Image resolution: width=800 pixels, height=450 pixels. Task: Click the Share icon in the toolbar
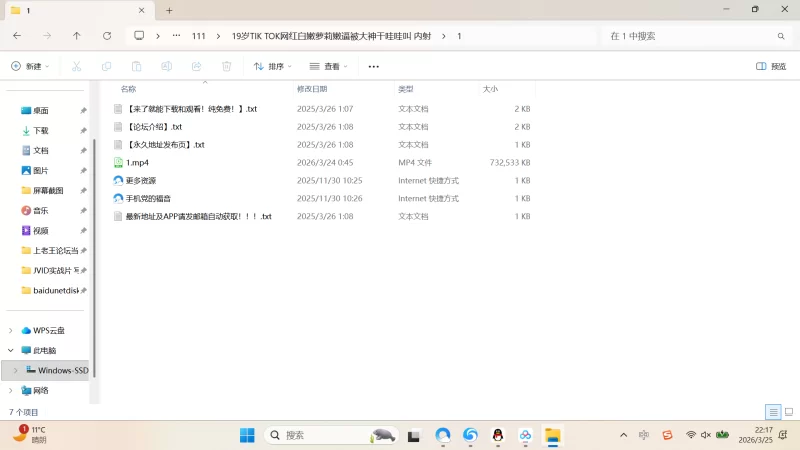[x=197, y=66]
